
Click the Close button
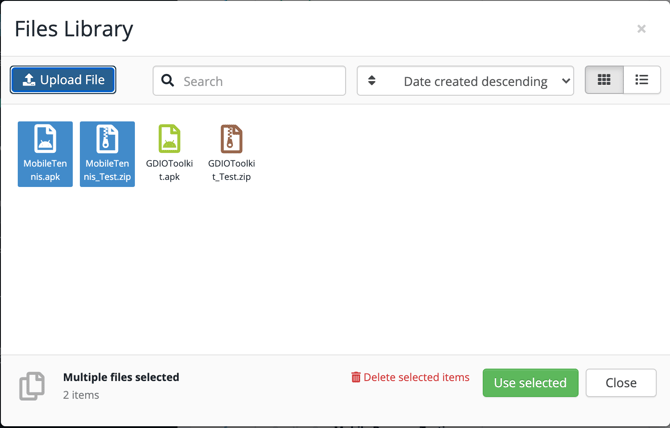[621, 383]
